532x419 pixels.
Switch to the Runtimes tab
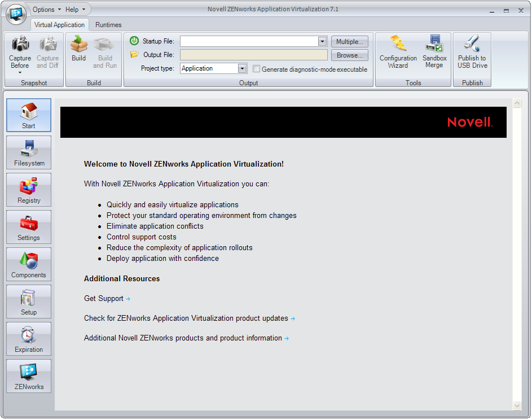pyautogui.click(x=108, y=25)
